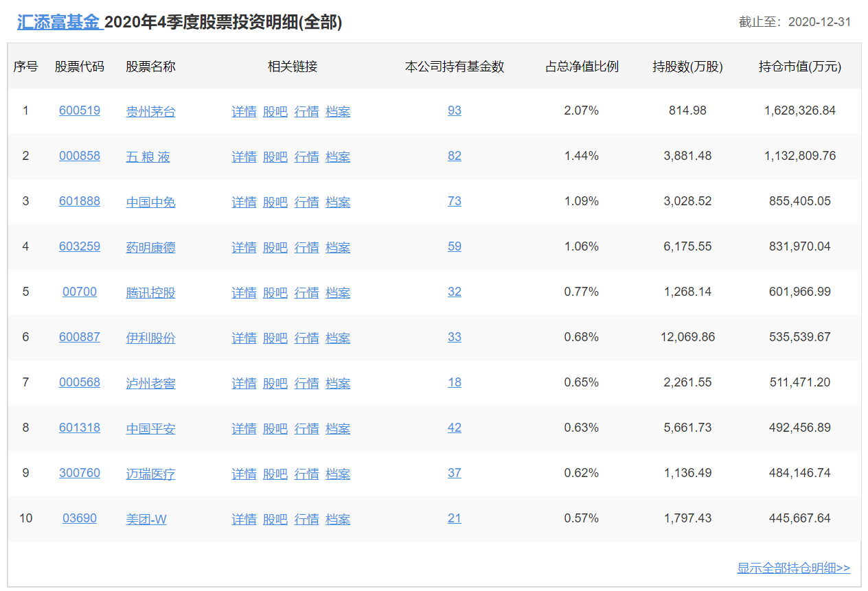The width and height of the screenshot is (868, 591).
Task: Select market value 1,628,326.84
Action: (800, 111)
